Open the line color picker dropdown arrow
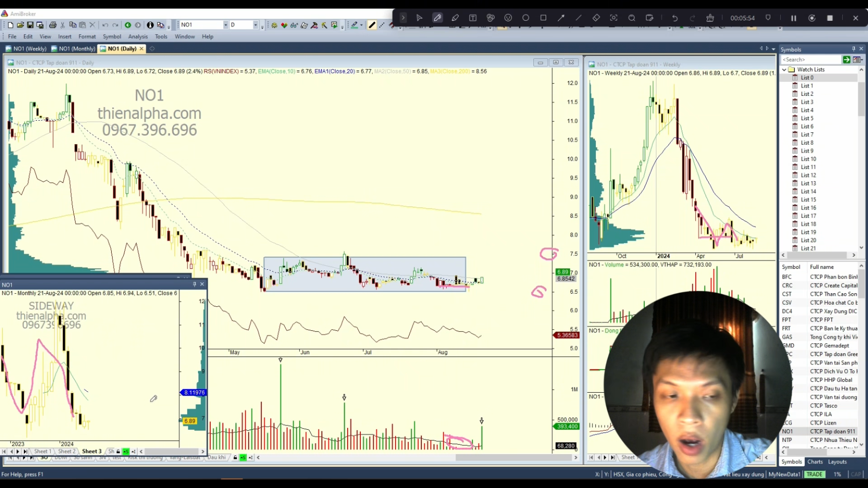This screenshot has width=868, height=488. [361, 25]
